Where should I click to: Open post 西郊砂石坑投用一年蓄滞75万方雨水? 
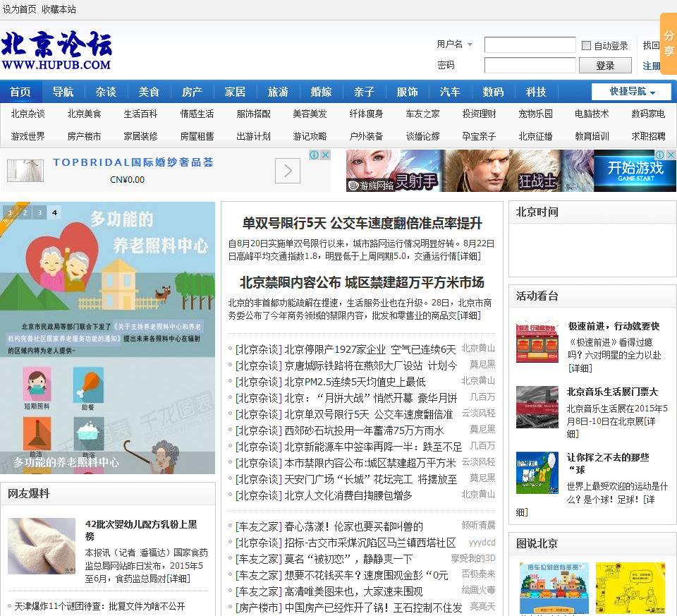(364, 430)
